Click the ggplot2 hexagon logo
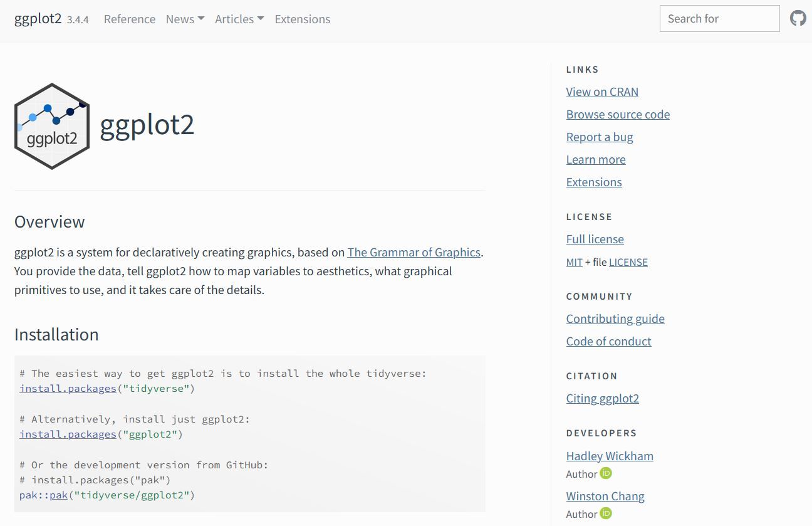 52,126
